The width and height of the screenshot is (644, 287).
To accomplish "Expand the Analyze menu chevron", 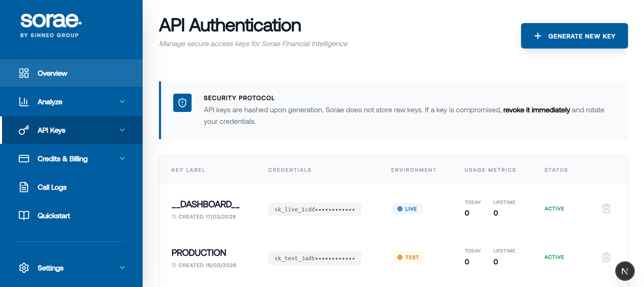I will point(122,102).
